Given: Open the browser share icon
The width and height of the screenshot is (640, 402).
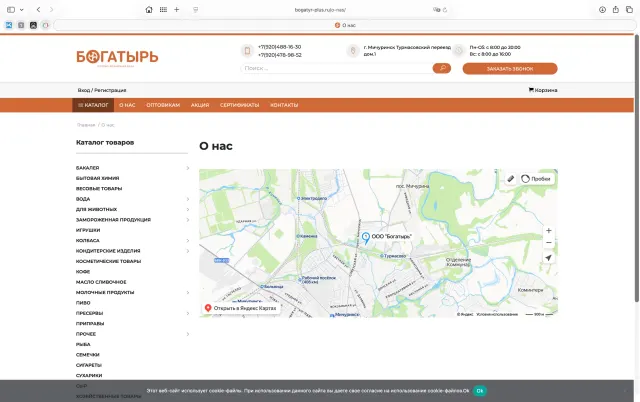Looking at the screenshot, I should (616, 9).
